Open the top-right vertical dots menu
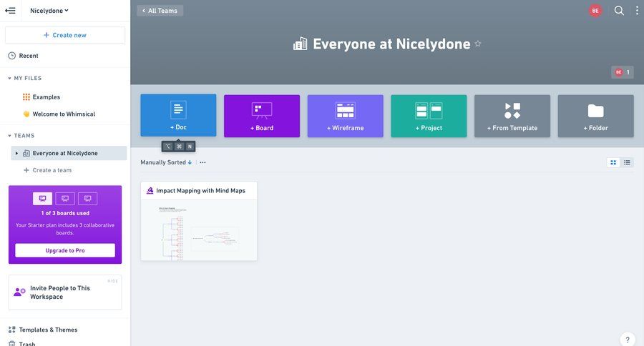Viewport: 644px width, 346px height. (637, 11)
